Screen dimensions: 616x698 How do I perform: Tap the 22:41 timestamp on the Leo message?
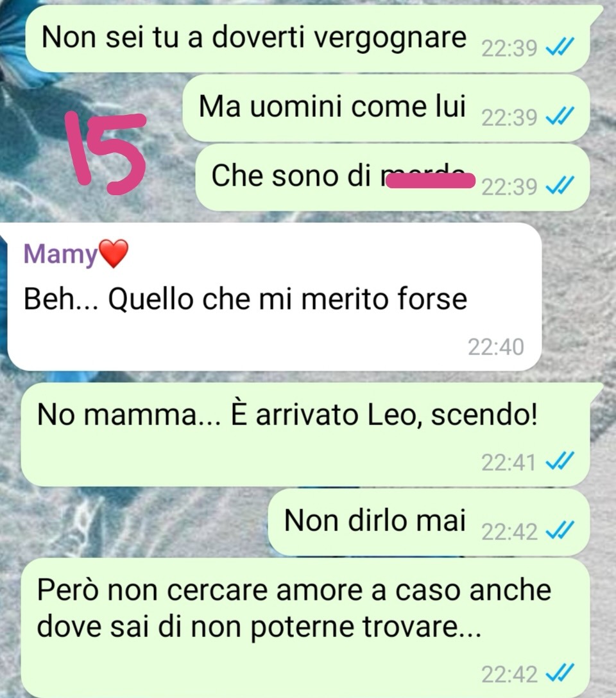[x=508, y=462]
